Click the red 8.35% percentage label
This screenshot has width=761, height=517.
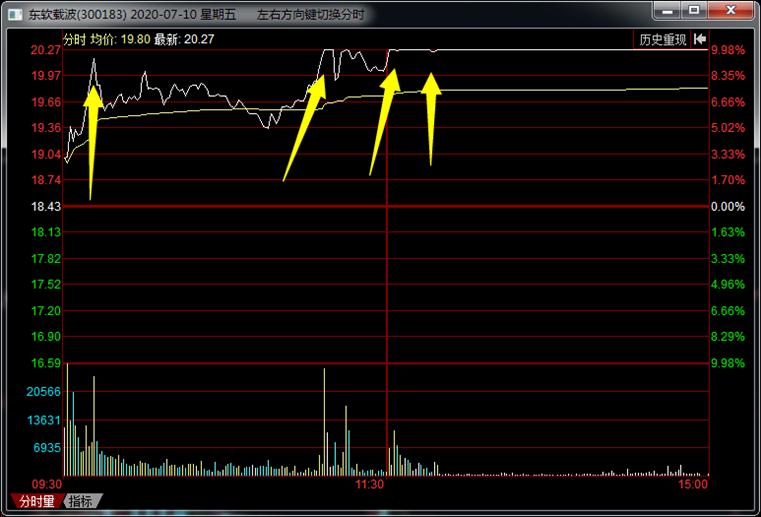(728, 76)
